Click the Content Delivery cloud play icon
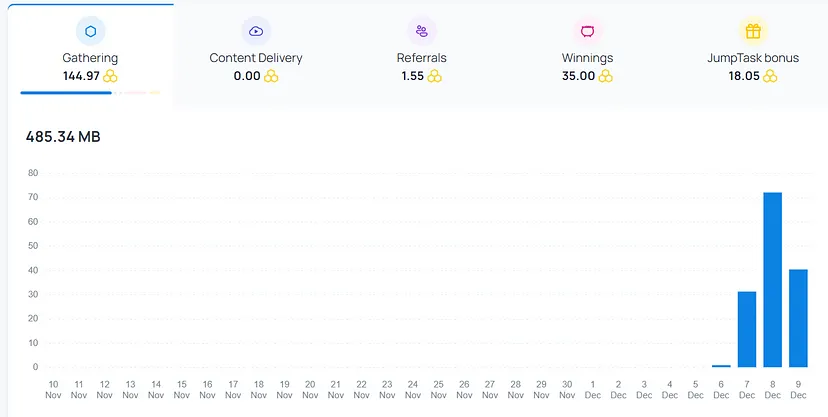Screen dimensions: 828x417 coord(256,31)
